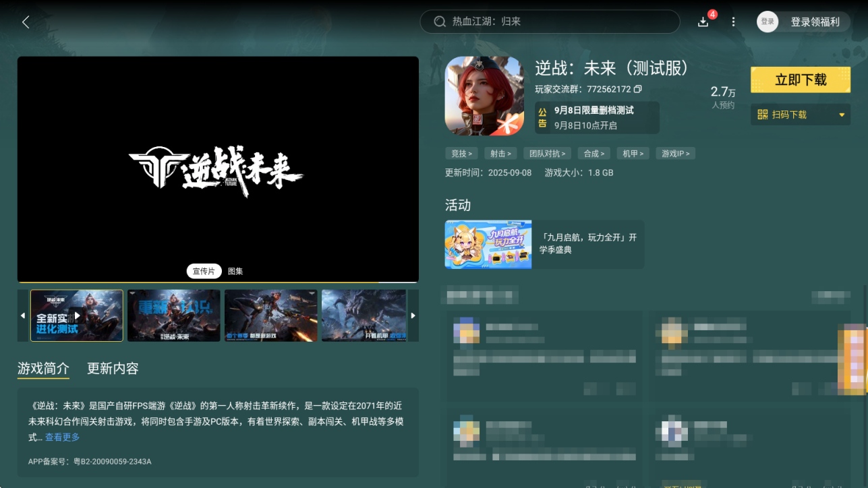Open the three-dot more options menu

pos(734,22)
